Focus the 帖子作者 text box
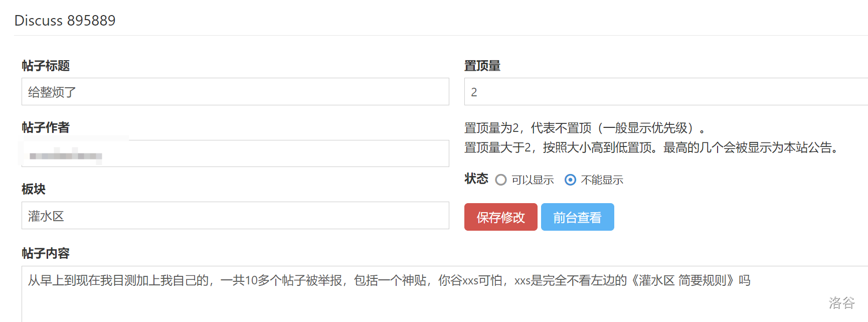The width and height of the screenshot is (868, 322). point(235,154)
